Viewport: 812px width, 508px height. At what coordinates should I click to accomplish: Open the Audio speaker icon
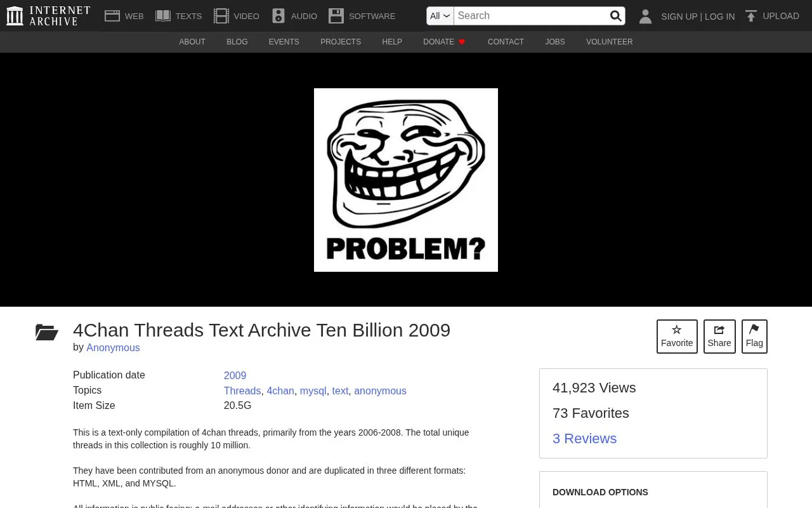(278, 16)
